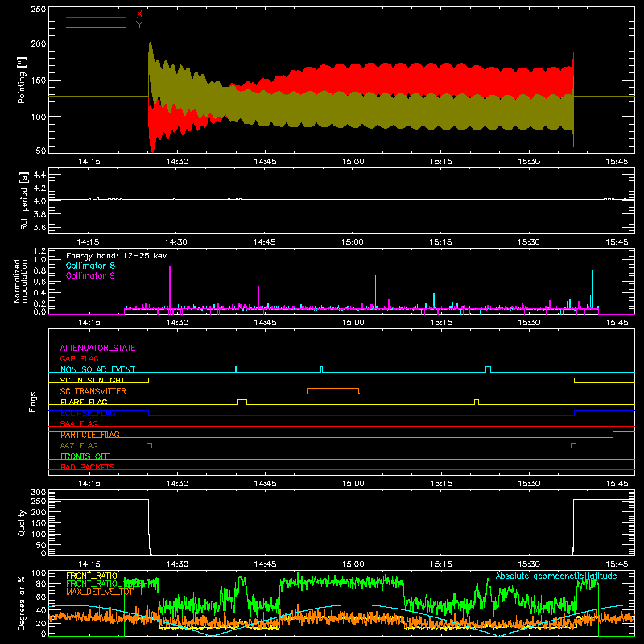Click the PARTICLE_FLAG step-up near 15:44
The image size is (644, 644).
pos(613,434)
